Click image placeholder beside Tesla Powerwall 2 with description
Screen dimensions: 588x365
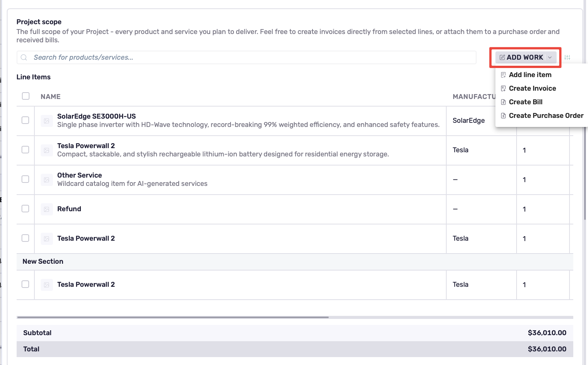pyautogui.click(x=46, y=150)
